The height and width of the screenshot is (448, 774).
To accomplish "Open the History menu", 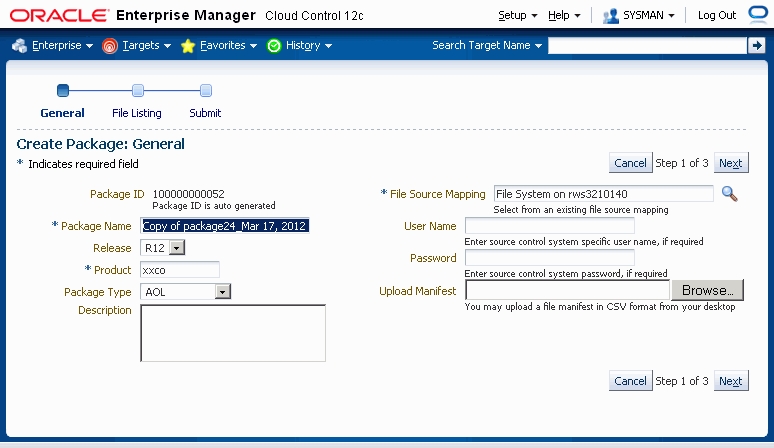I will click(309, 45).
